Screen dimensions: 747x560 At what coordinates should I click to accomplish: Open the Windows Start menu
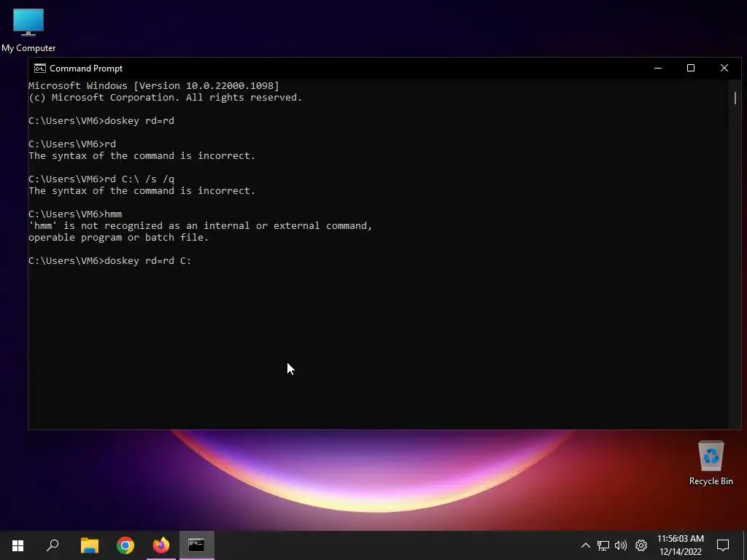(x=18, y=545)
